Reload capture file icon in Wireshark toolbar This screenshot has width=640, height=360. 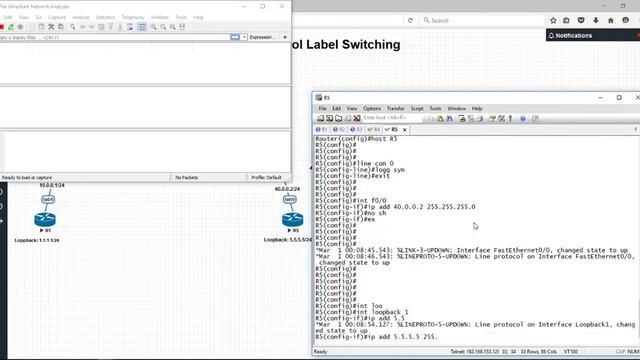pyautogui.click(x=61, y=27)
